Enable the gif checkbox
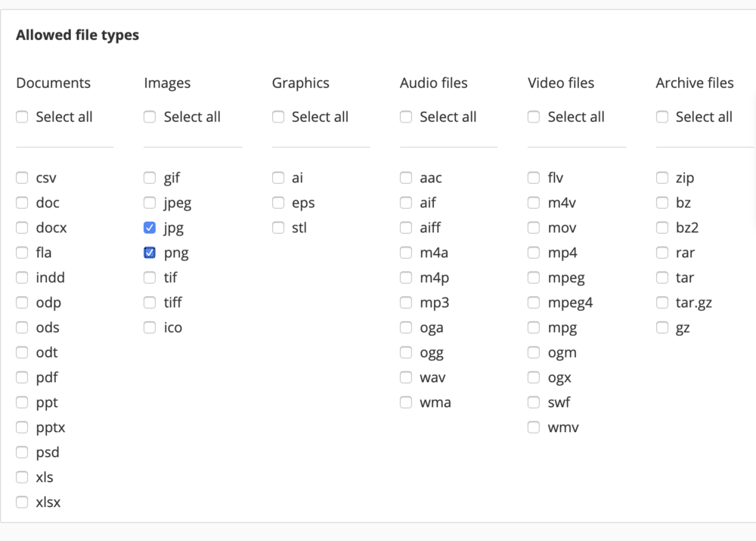This screenshot has height=541, width=756. (150, 177)
